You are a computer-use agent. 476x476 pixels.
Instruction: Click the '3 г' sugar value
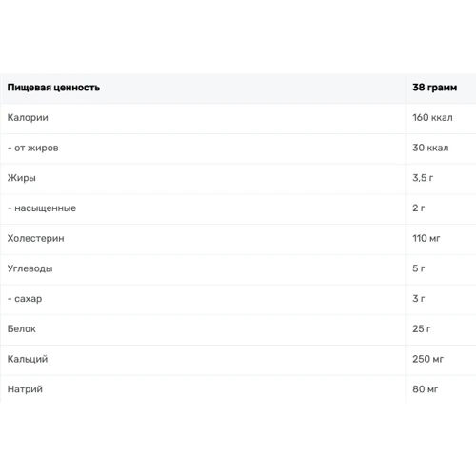(x=419, y=298)
